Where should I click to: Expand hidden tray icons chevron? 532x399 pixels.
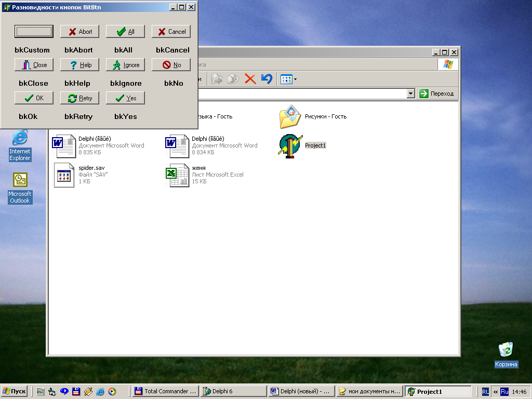(496, 392)
